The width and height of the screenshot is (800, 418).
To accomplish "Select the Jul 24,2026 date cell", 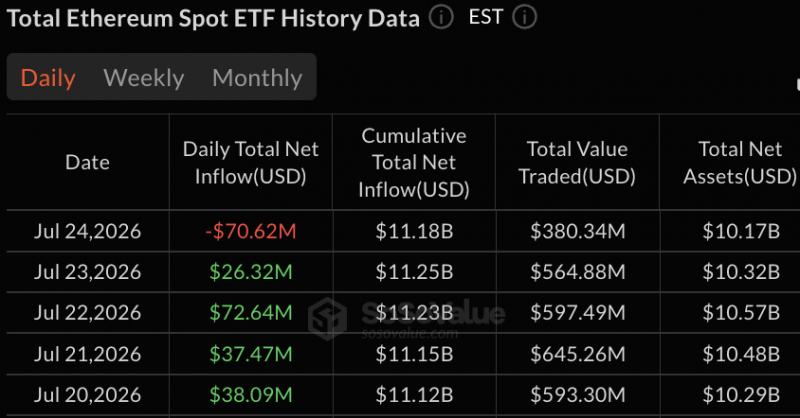I will click(x=87, y=231).
